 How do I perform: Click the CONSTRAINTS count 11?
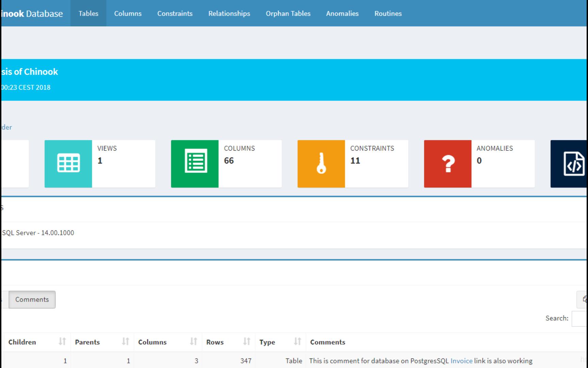pyautogui.click(x=355, y=160)
